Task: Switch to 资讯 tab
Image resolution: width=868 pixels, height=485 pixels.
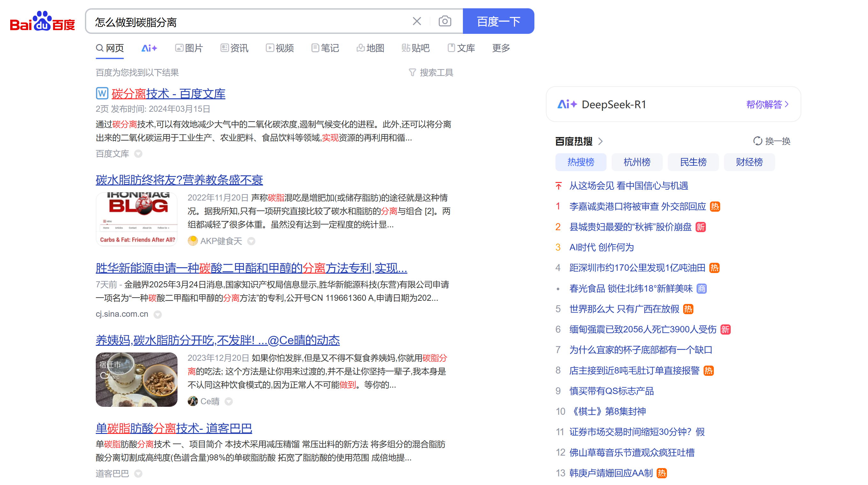Action: pyautogui.click(x=234, y=48)
